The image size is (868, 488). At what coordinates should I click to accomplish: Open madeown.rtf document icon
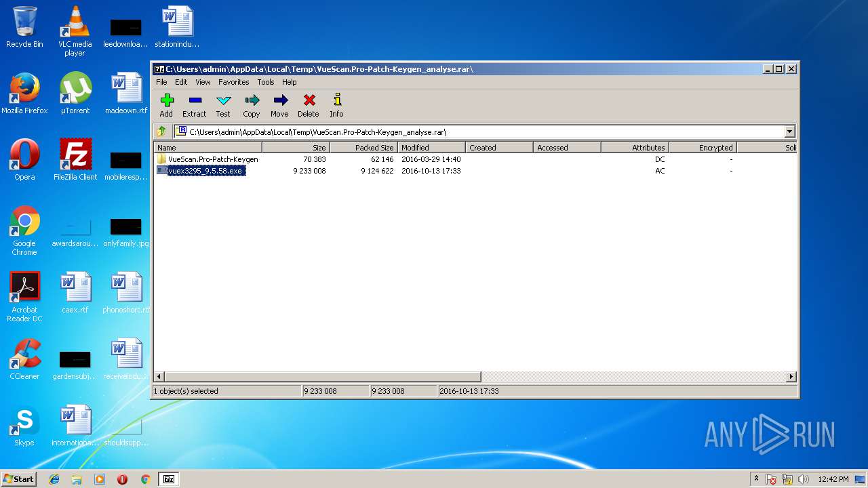[x=126, y=94]
